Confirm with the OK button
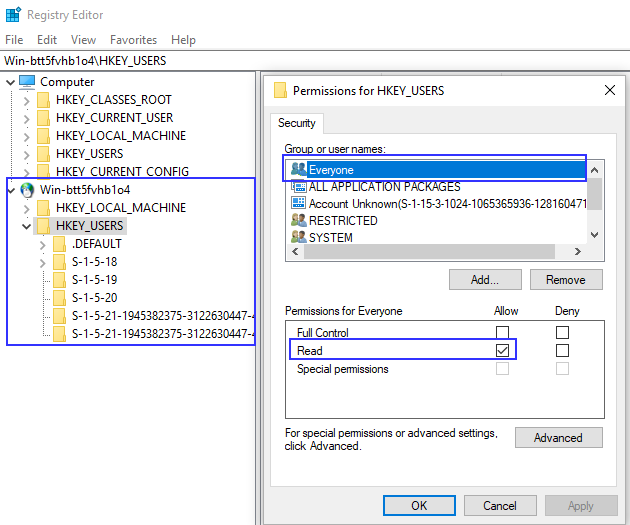 point(419,505)
